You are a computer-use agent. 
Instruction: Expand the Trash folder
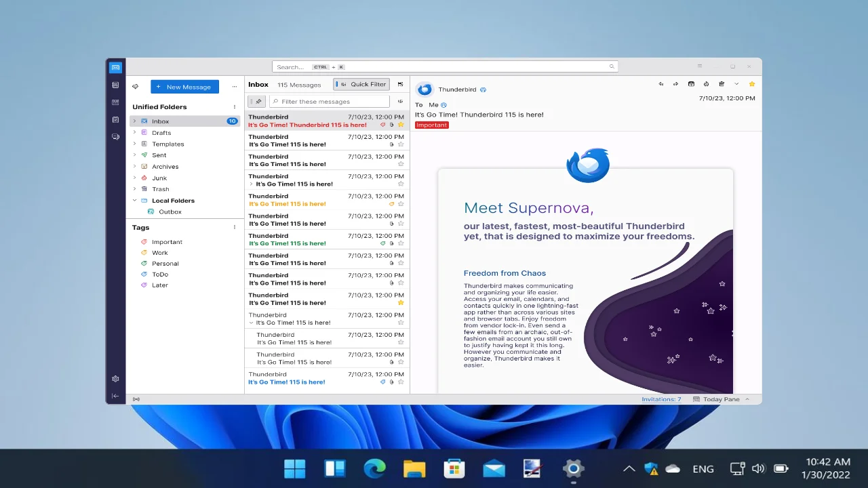pyautogui.click(x=134, y=189)
